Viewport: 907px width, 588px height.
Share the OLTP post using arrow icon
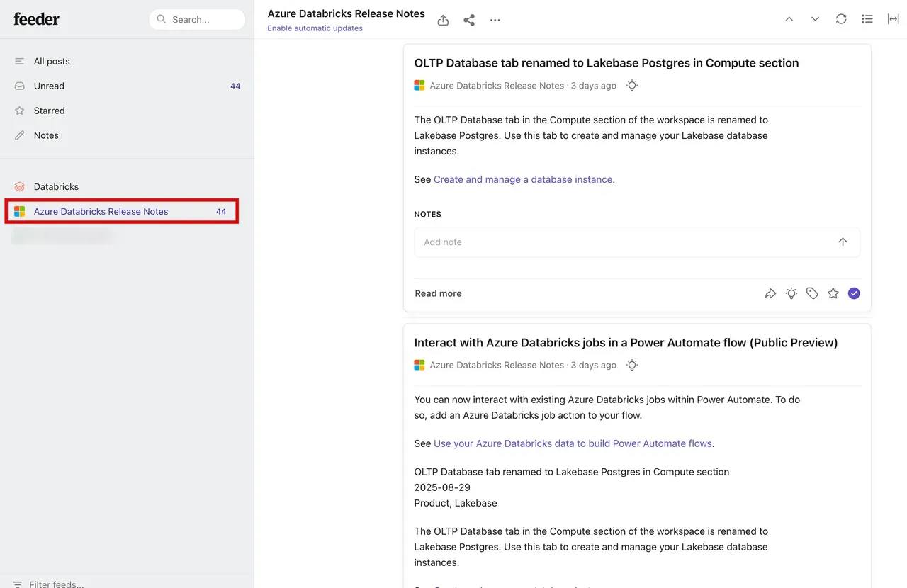[770, 293]
